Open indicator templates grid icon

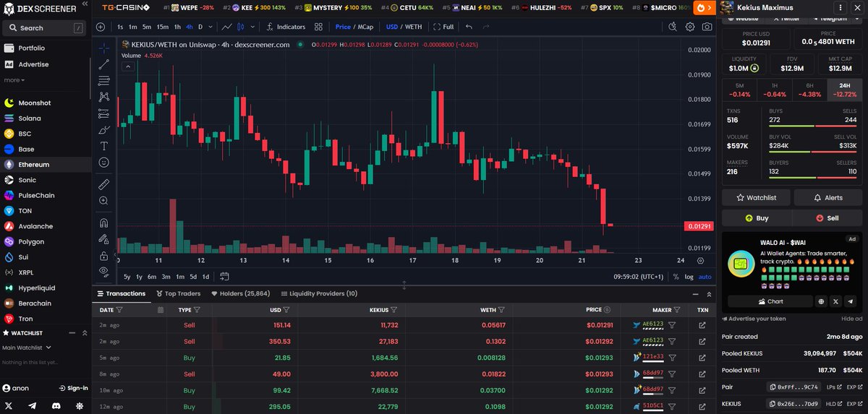click(x=318, y=27)
